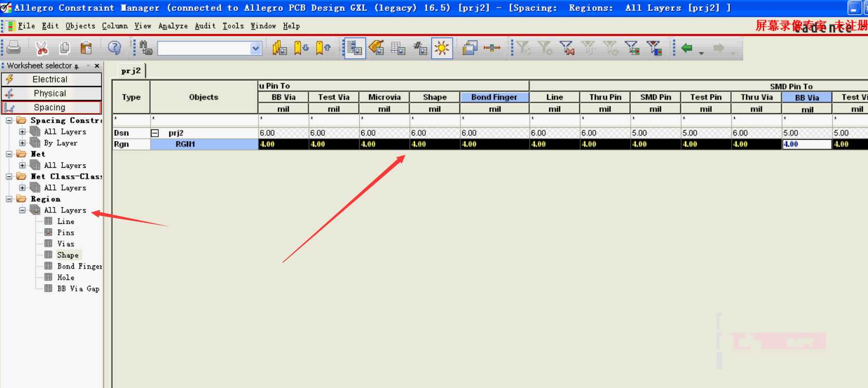Open the Objects menu
The height and width of the screenshot is (388, 868).
pyautogui.click(x=80, y=26)
